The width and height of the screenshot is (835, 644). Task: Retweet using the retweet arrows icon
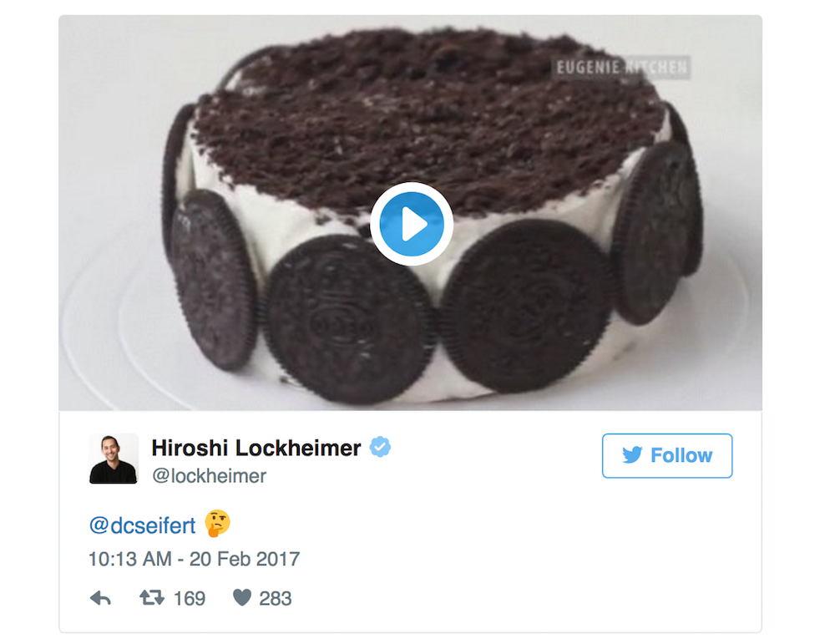(151, 598)
